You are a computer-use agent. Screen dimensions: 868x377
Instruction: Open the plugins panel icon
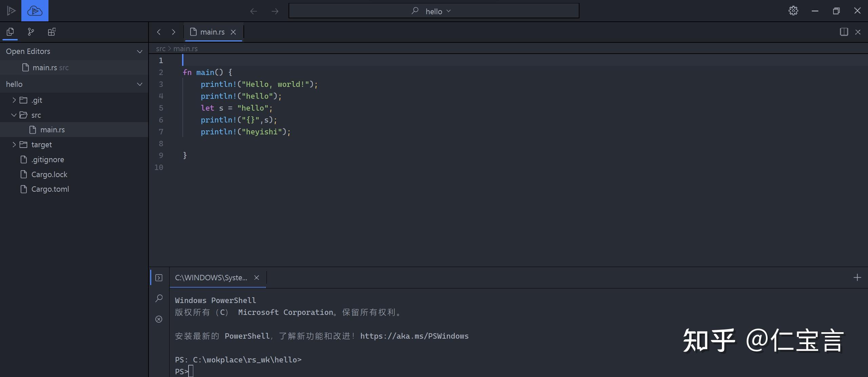(52, 32)
